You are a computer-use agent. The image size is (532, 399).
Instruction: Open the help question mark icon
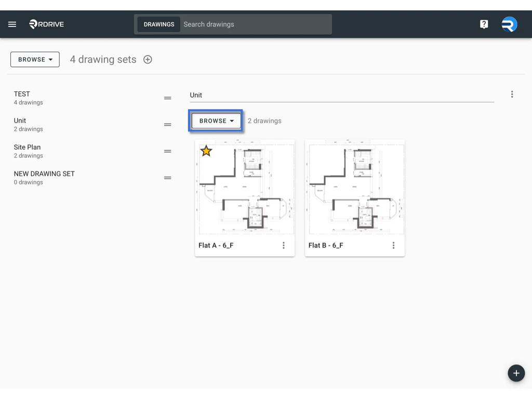click(484, 24)
